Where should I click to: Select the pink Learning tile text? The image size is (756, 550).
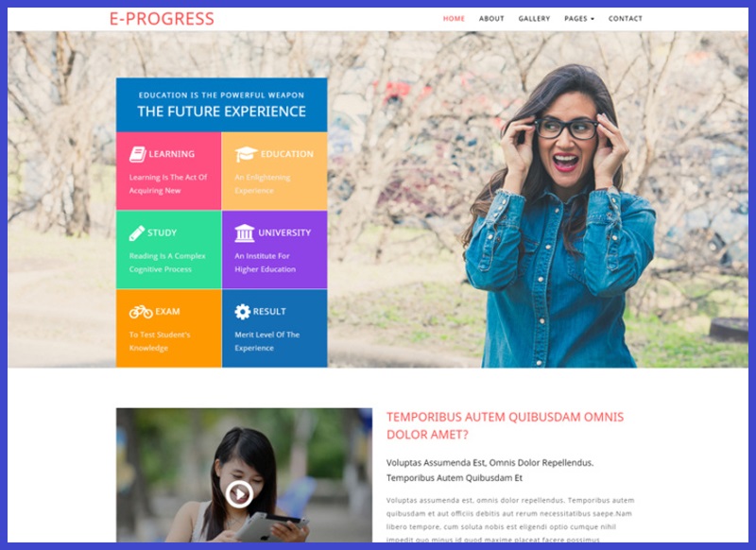pos(168,184)
